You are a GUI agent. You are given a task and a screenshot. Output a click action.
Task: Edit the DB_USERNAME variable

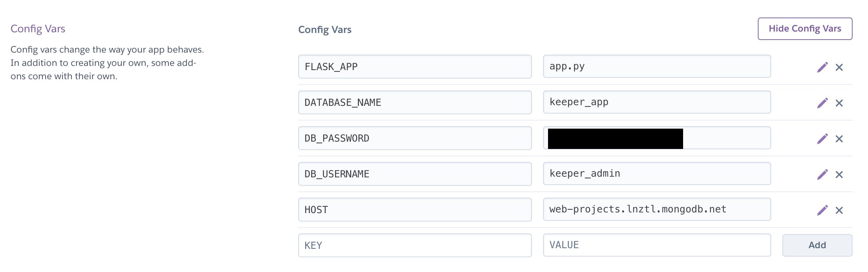(822, 175)
